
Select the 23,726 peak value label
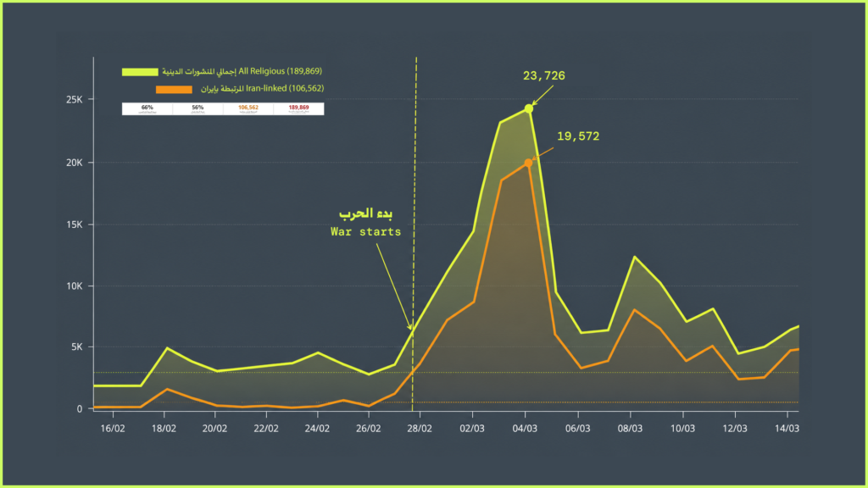click(x=544, y=75)
